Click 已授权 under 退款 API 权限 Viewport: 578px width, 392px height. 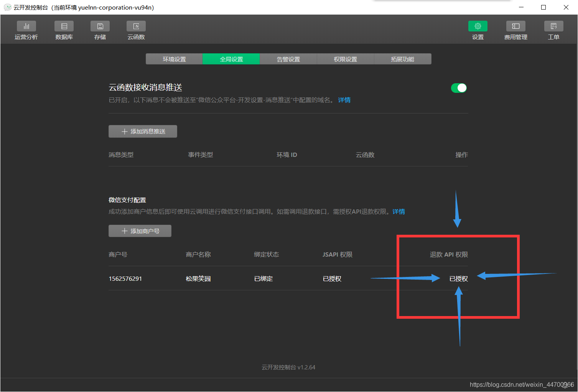tap(459, 279)
